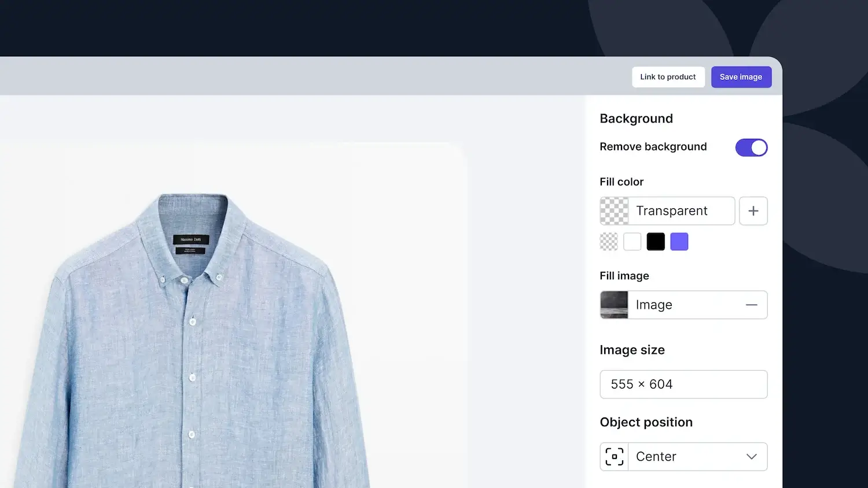Viewport: 868px width, 488px height.
Task: Open the Object position Center dropdown
Action: 683,457
